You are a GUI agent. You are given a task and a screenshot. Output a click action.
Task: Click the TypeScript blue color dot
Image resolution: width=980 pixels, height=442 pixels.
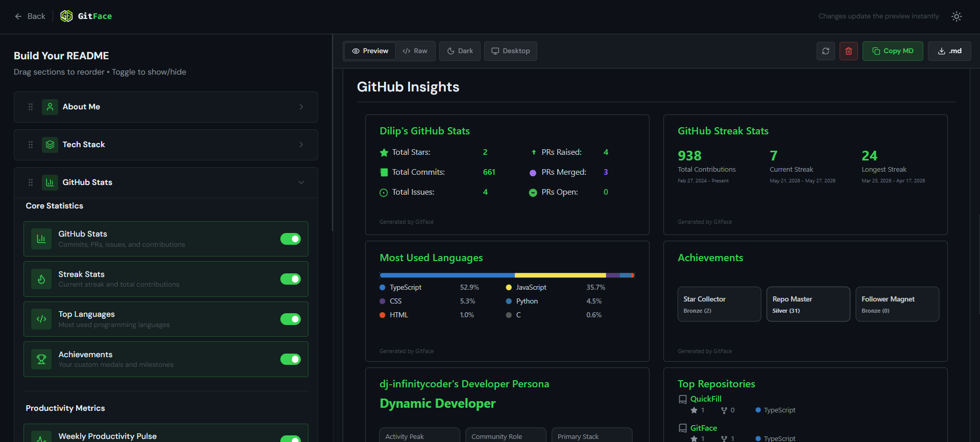383,288
